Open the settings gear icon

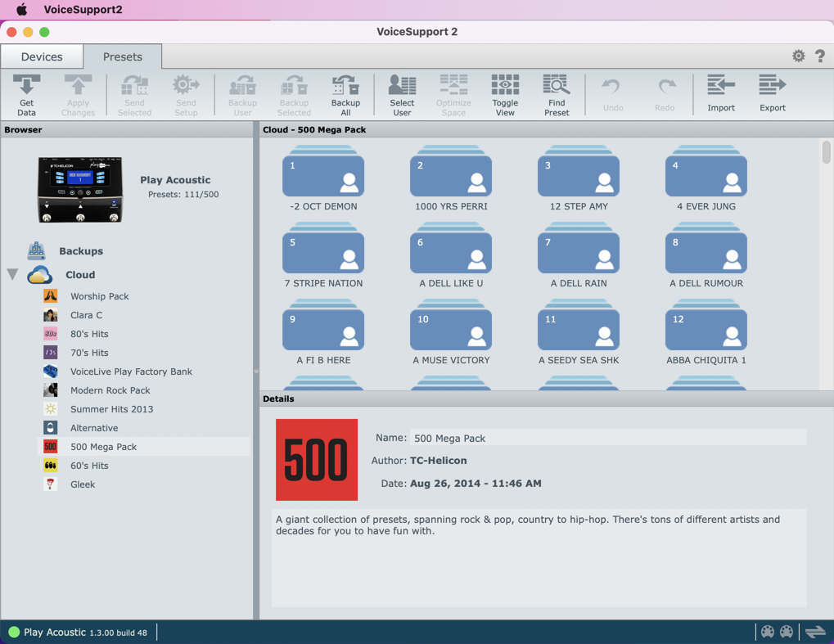click(x=798, y=56)
